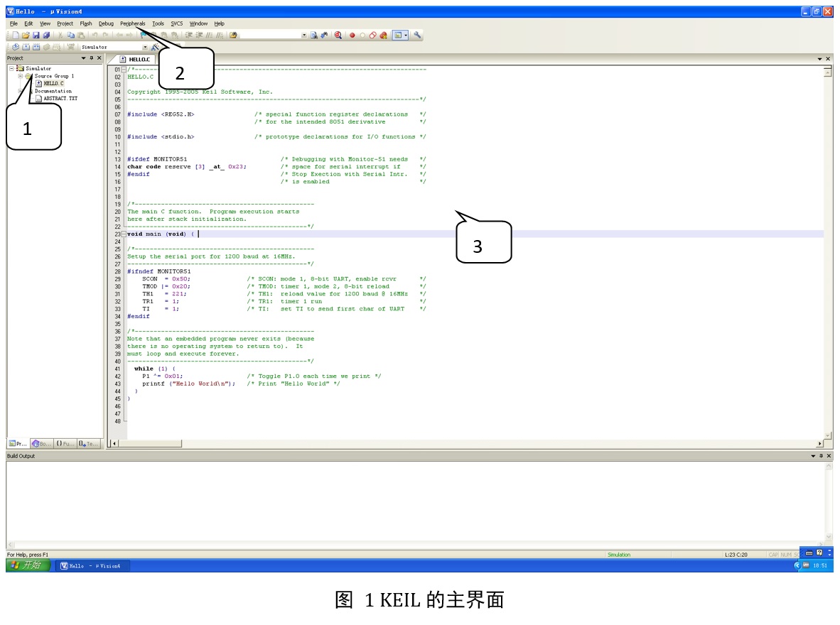840x625 pixels.
Task: Rebuild all target files icon
Action: [x=36, y=47]
